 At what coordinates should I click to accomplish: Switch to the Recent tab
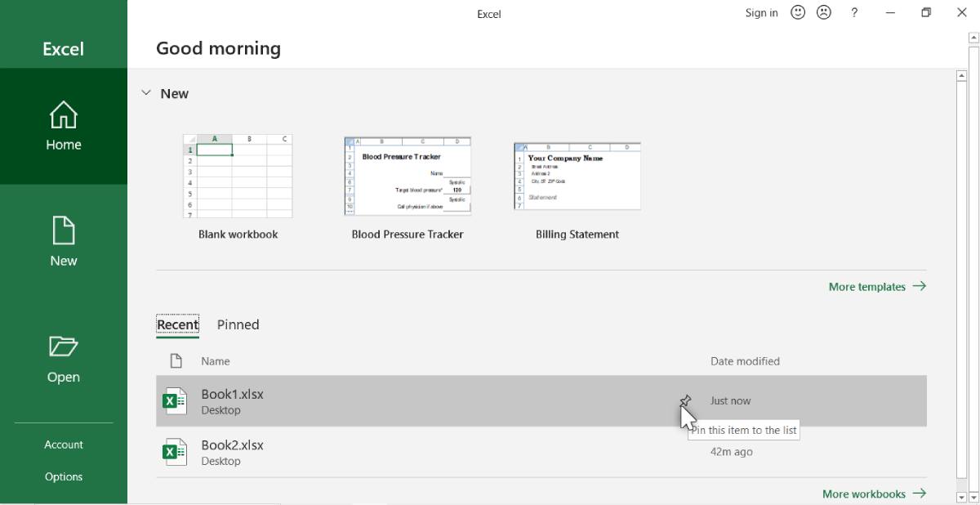click(177, 324)
